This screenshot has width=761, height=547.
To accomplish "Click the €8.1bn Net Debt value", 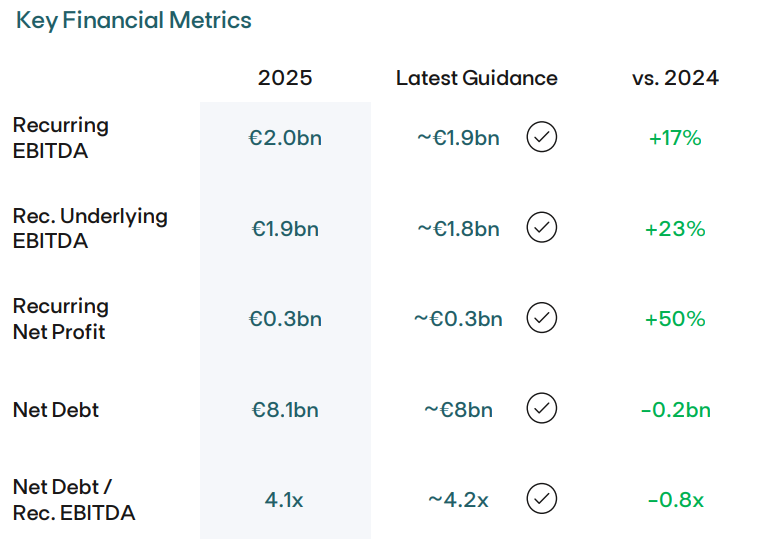I will click(285, 409).
